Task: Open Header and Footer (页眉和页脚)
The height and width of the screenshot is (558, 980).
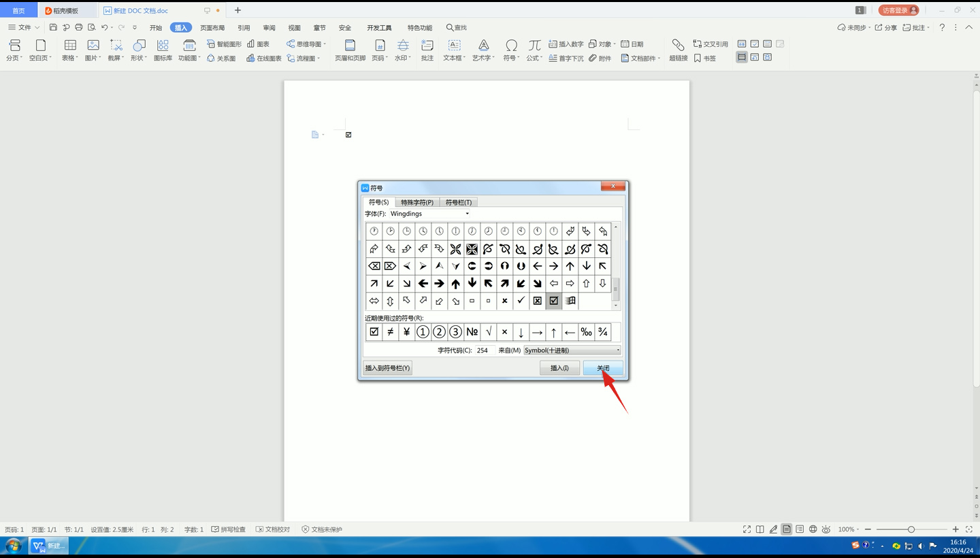Action: coord(350,50)
